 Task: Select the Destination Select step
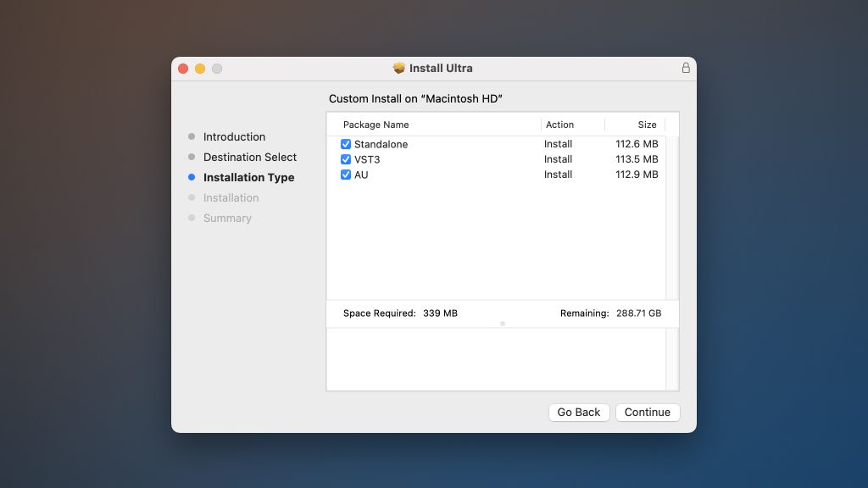250,157
